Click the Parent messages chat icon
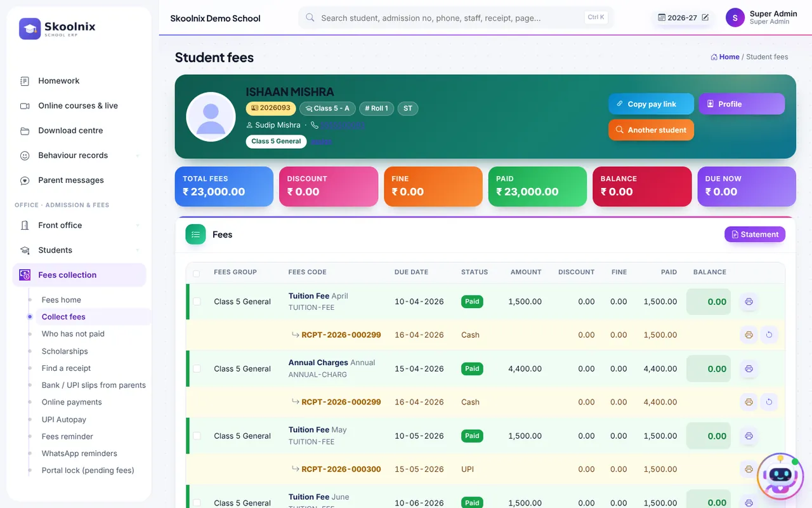812x508 pixels. [x=25, y=180]
